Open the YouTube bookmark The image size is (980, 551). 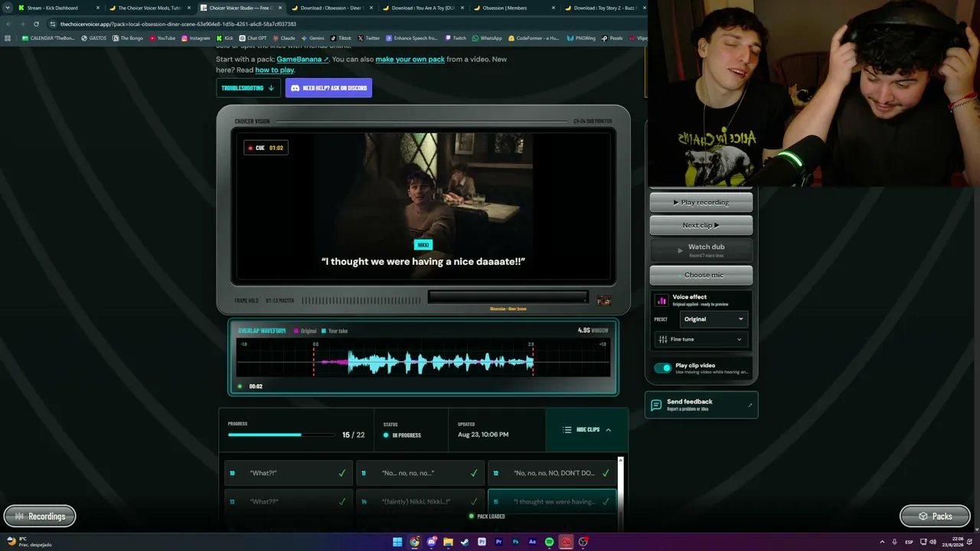[162, 38]
